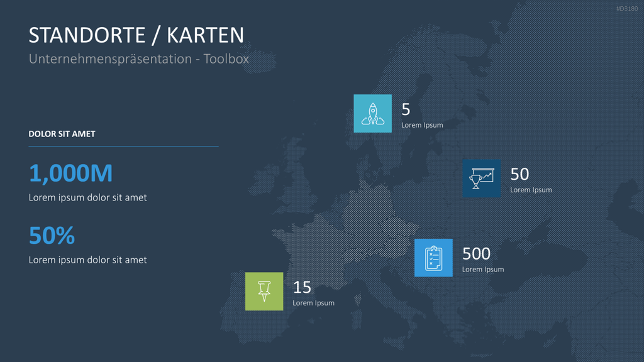The height and width of the screenshot is (362, 644).
Task: Select Lorem Ipsum label under 15
Action: [x=313, y=303]
